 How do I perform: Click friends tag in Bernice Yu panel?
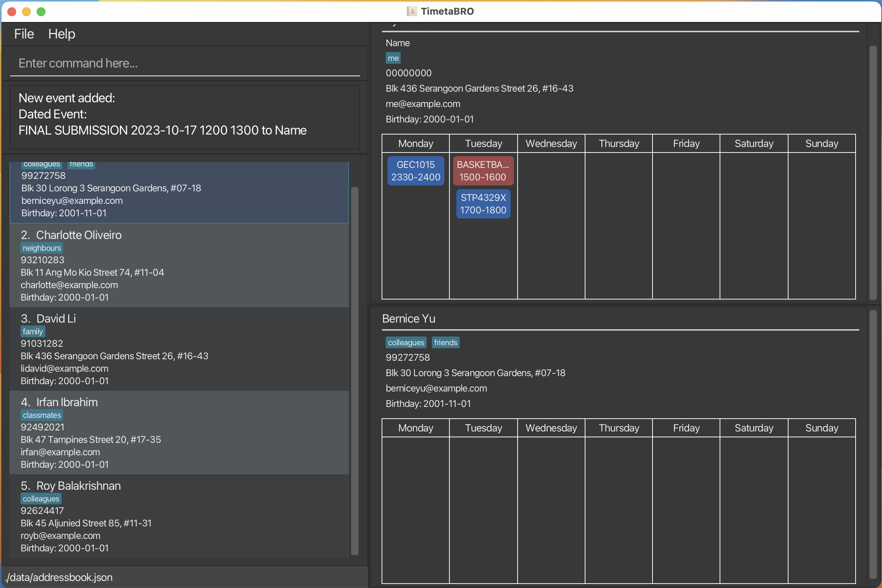pyautogui.click(x=445, y=342)
